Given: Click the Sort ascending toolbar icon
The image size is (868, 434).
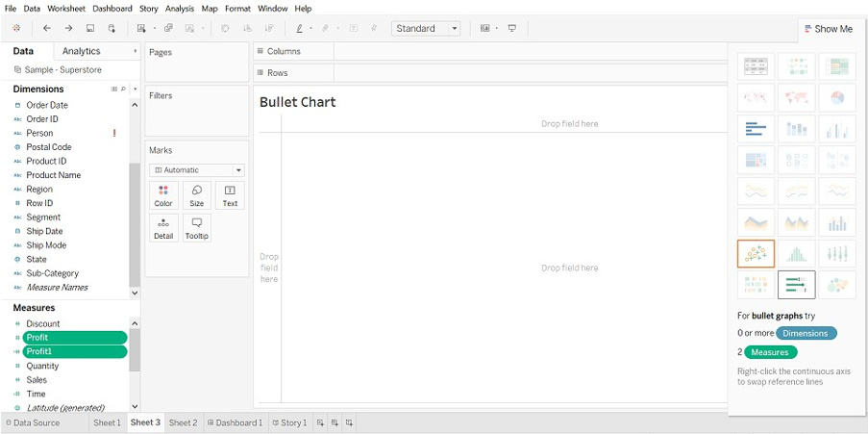Looking at the screenshot, I should 247,28.
